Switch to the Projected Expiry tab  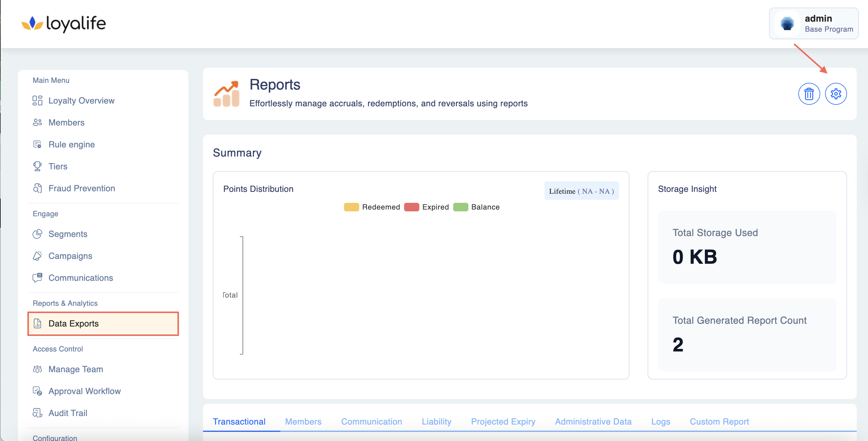coord(503,422)
